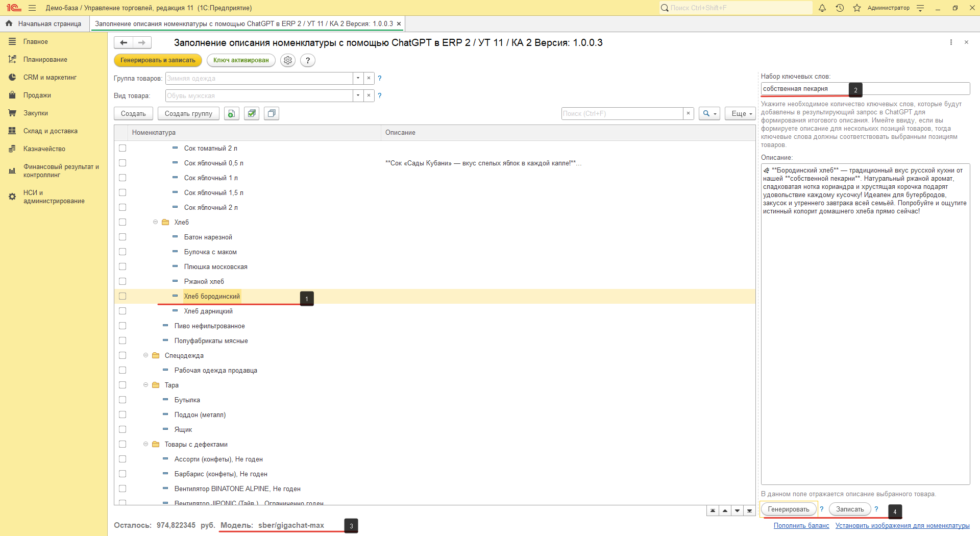Open the Еще dropdown menu
Image resolution: width=980 pixels, height=536 pixels.
point(740,113)
